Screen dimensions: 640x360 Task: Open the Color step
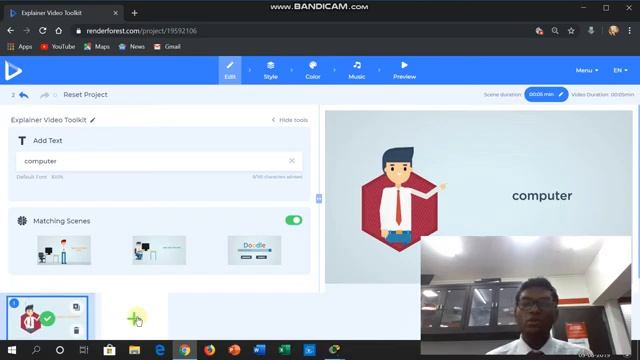(x=313, y=70)
